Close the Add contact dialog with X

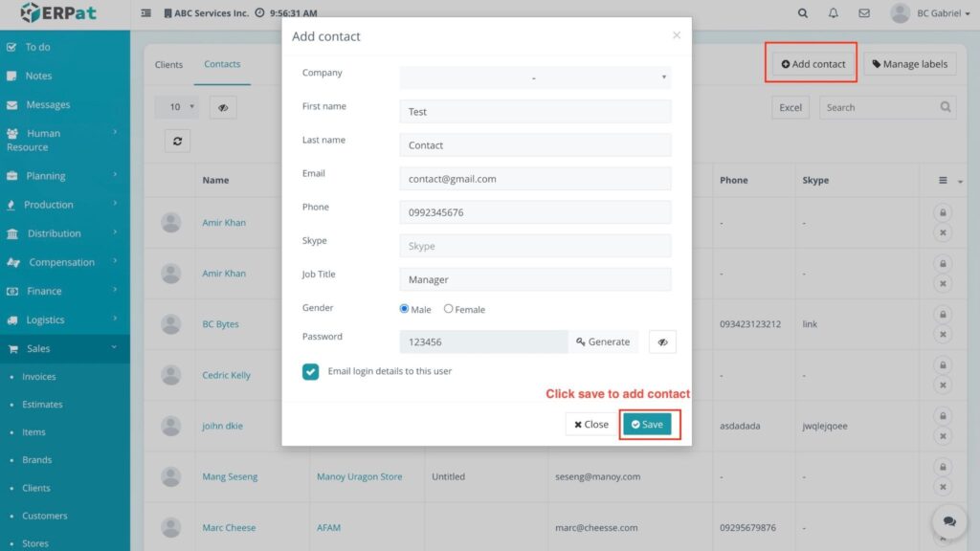pyautogui.click(x=677, y=35)
